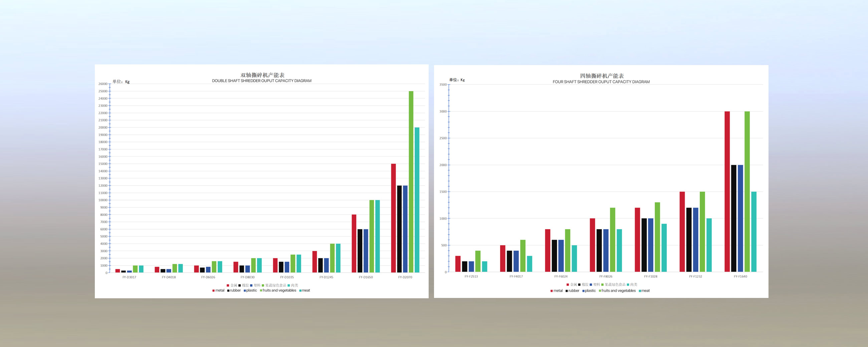
Task: Click the double shaft shredder chart title
Action: (262, 77)
